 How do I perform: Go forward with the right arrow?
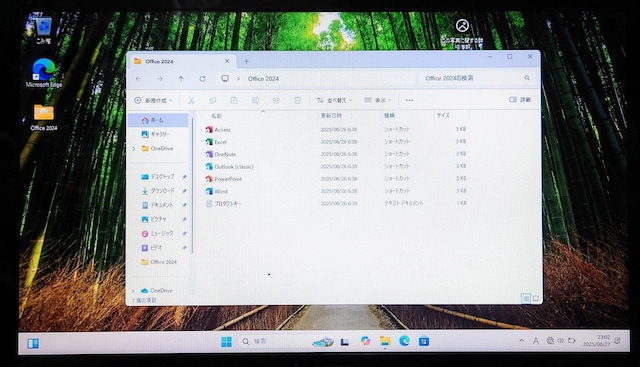(160, 78)
